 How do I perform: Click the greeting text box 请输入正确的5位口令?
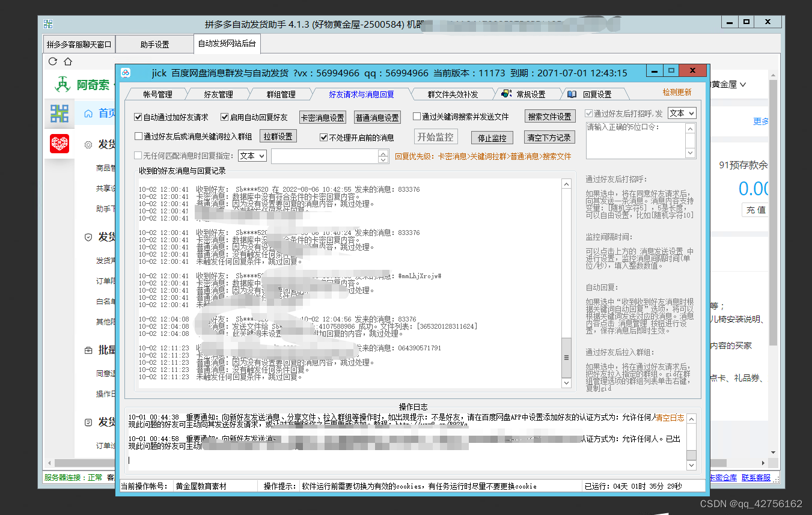[x=636, y=141]
